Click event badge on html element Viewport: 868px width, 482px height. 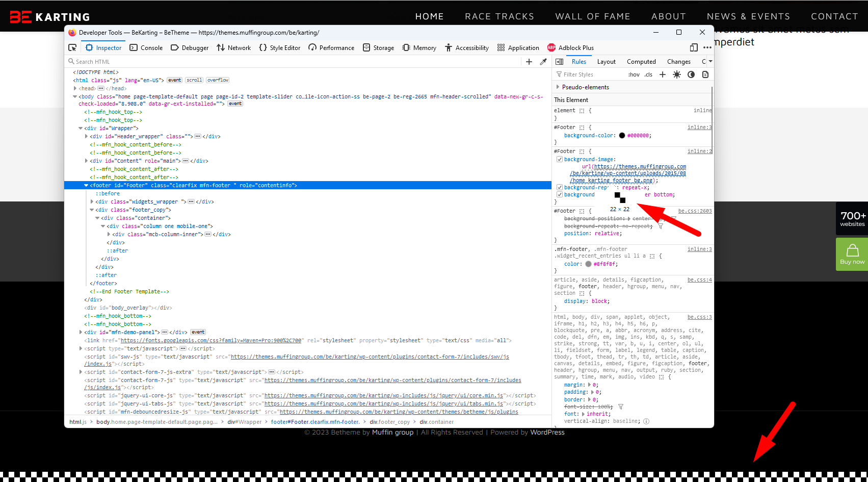click(174, 80)
